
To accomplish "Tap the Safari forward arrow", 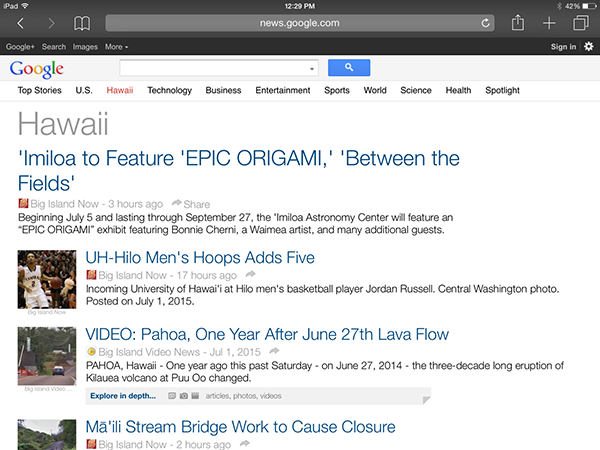I will click(51, 23).
